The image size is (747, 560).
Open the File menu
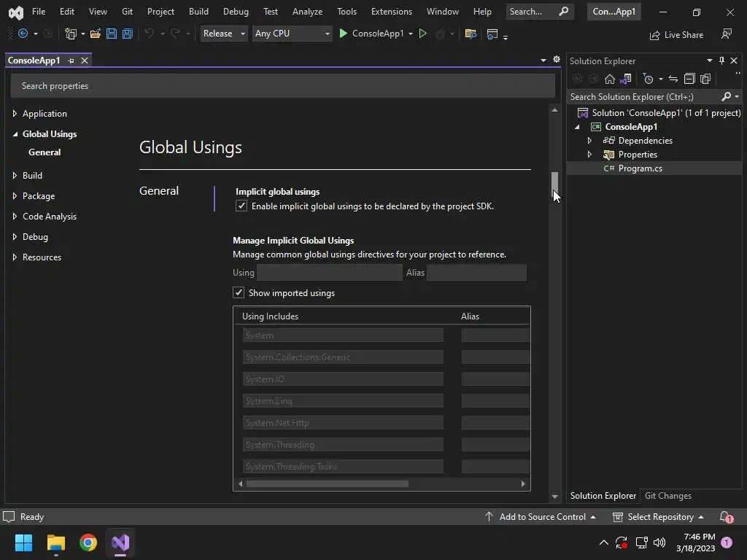39,12
